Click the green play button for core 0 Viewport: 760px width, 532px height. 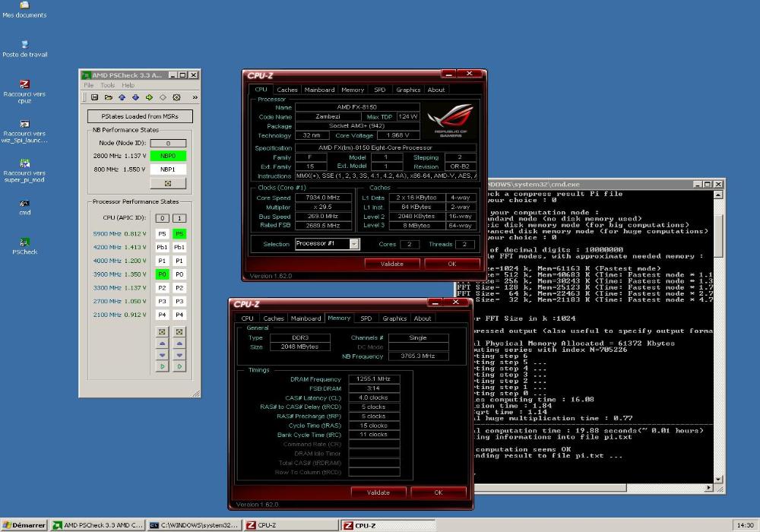(x=163, y=366)
